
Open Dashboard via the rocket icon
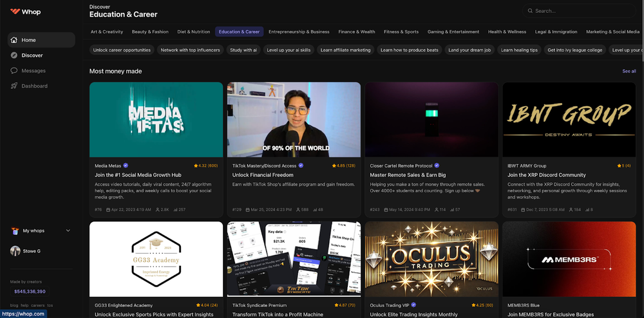click(x=14, y=86)
